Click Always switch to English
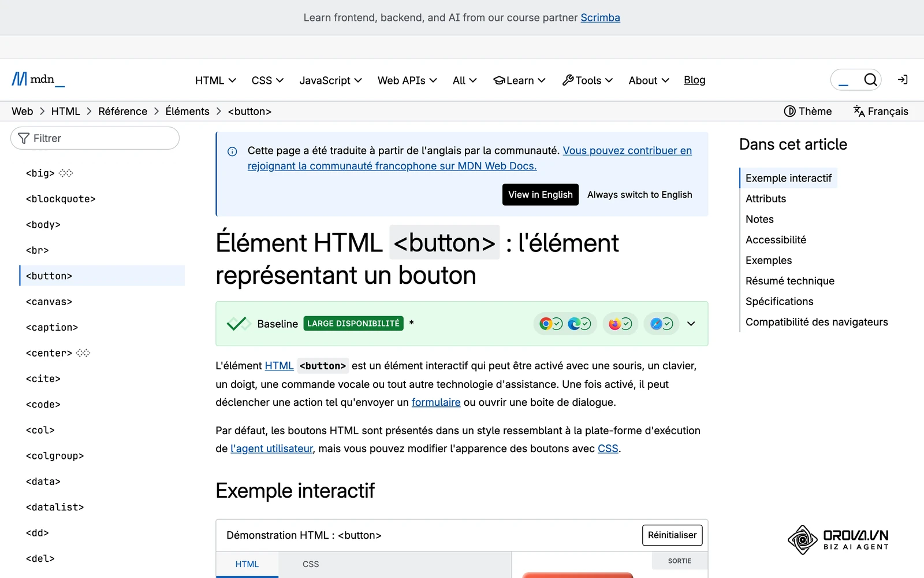The width and height of the screenshot is (924, 578). (640, 195)
